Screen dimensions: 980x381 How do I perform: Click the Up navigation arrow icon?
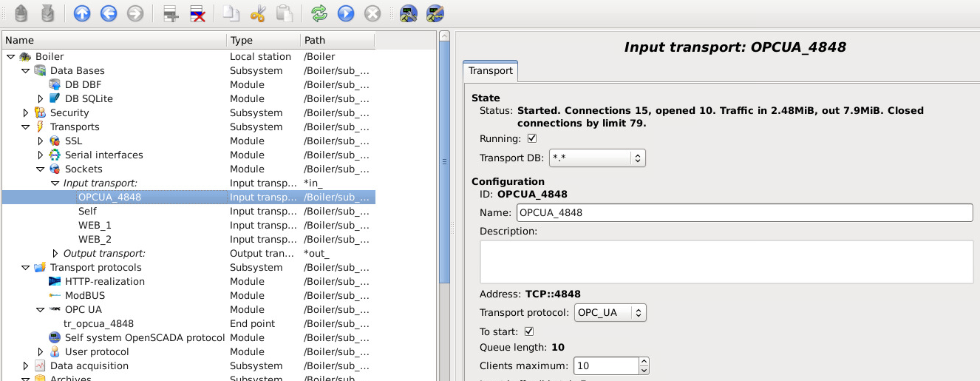tap(82, 13)
